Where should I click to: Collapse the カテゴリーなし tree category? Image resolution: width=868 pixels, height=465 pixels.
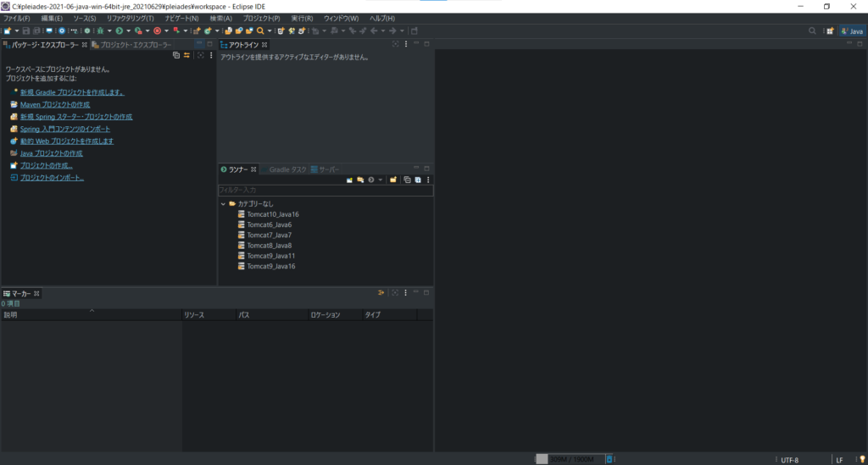(223, 204)
